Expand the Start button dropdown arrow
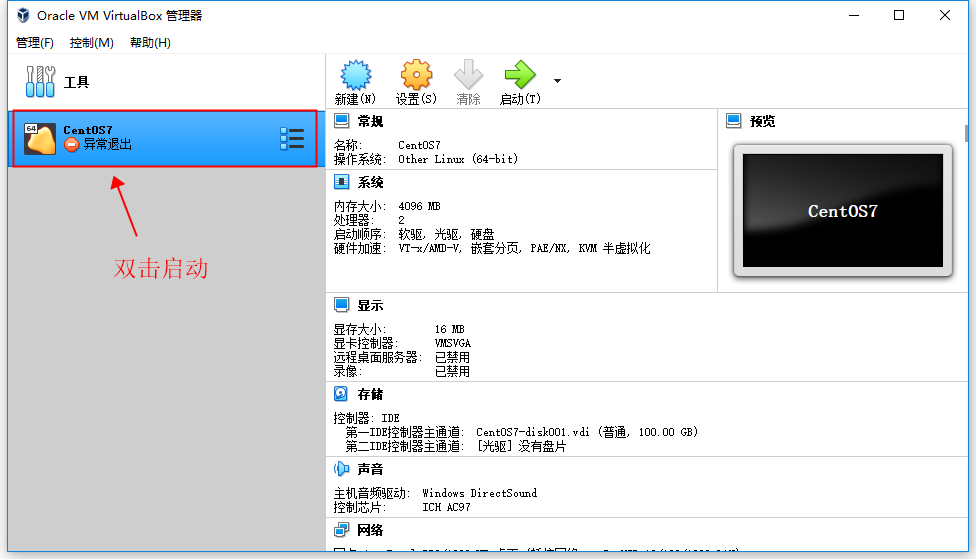This screenshot has height=559, width=976. pyautogui.click(x=557, y=81)
